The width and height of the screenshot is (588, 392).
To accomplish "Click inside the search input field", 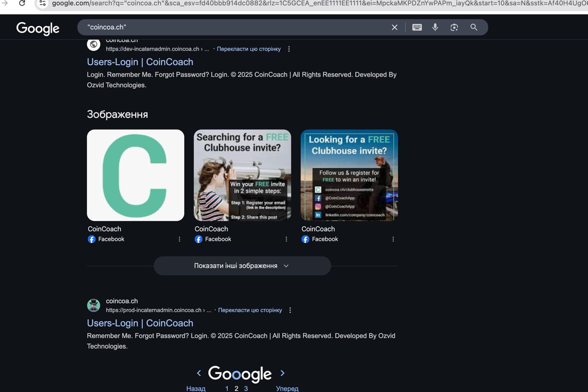I will [x=230, y=28].
